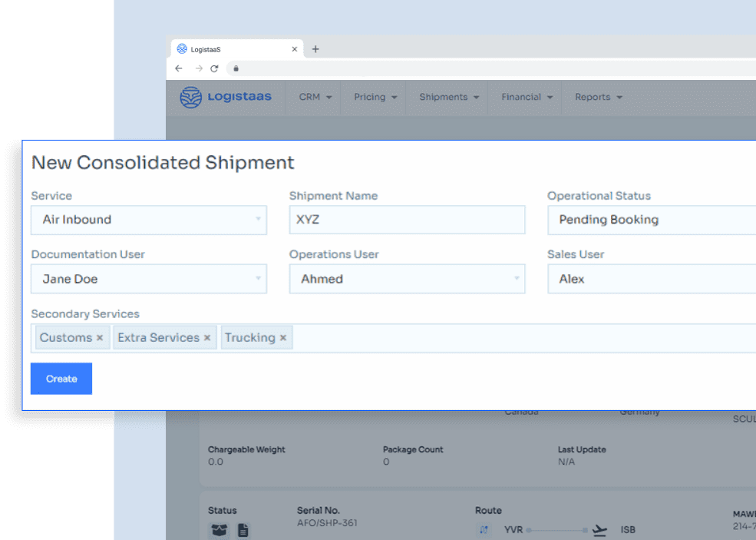Open the Reports menu

[x=599, y=97]
